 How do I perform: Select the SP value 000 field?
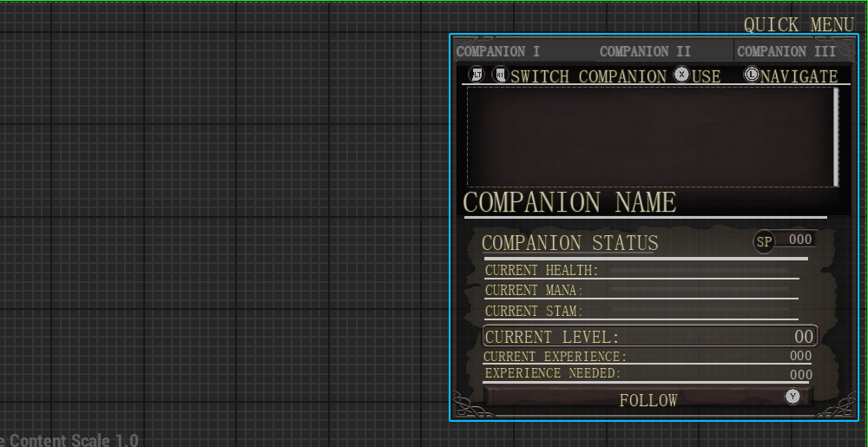(x=800, y=239)
